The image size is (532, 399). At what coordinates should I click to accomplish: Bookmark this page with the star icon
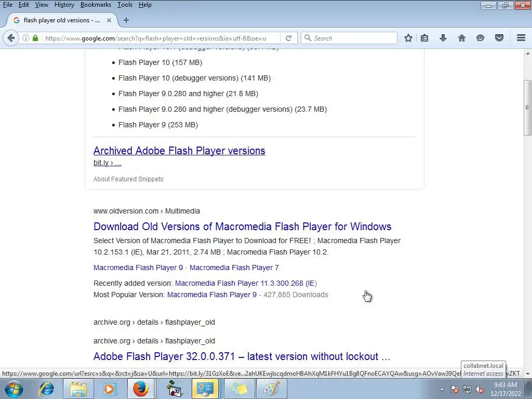(408, 38)
